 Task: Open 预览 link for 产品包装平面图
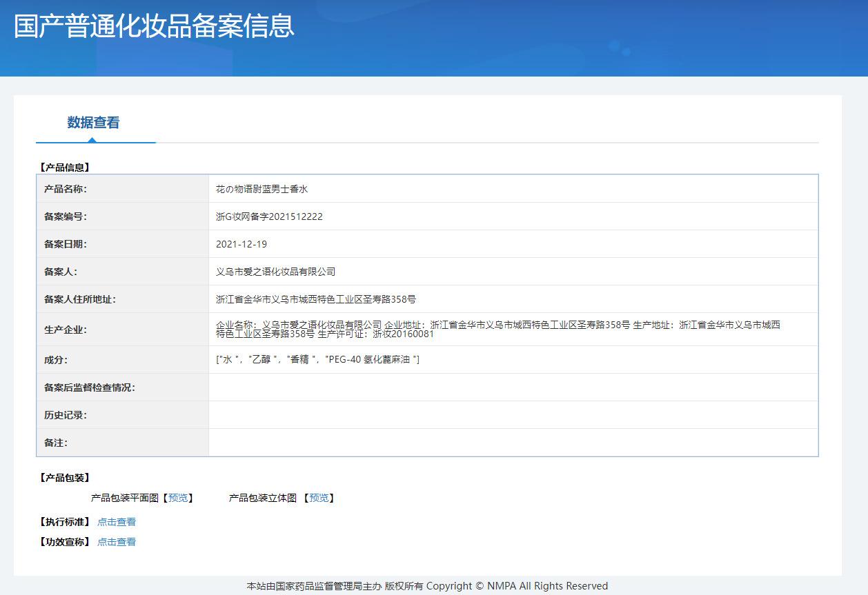[x=178, y=498]
